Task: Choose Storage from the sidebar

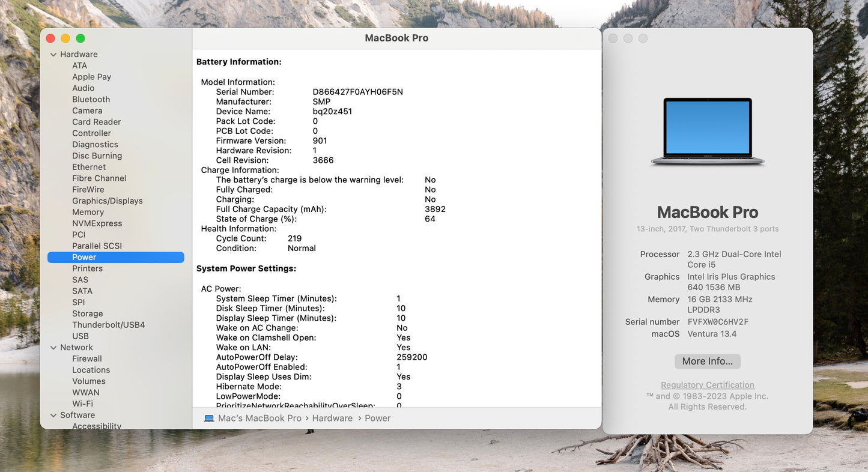Action: 87,314
